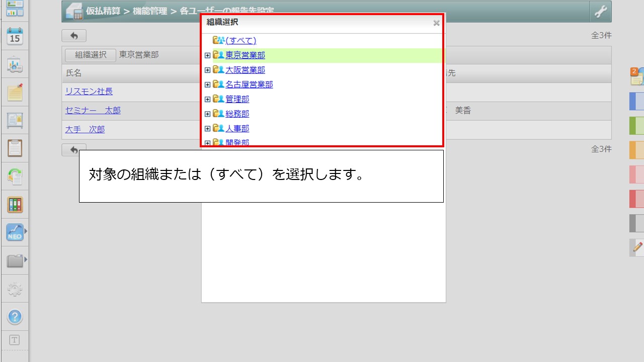Screen dimensions: 644x362
Task: Click the pink color tab
Action: pyautogui.click(x=637, y=174)
